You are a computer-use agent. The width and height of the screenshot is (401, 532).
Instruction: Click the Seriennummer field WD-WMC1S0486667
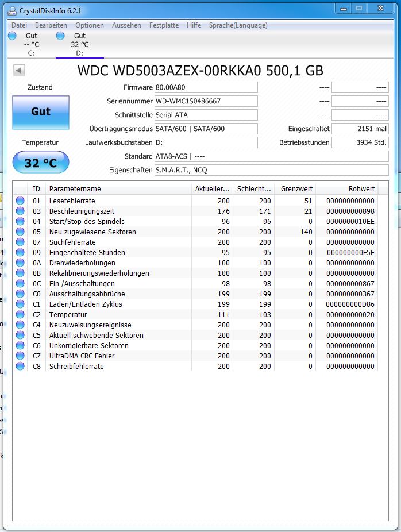click(x=206, y=101)
